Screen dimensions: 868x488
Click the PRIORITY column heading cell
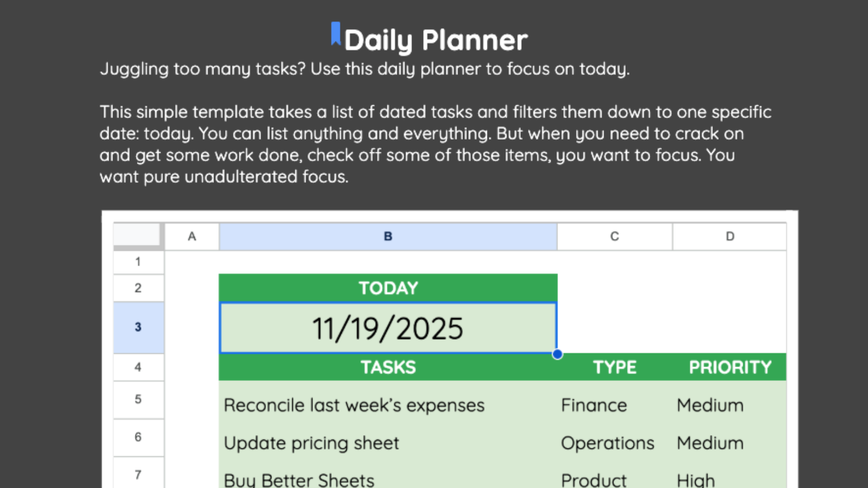(730, 367)
